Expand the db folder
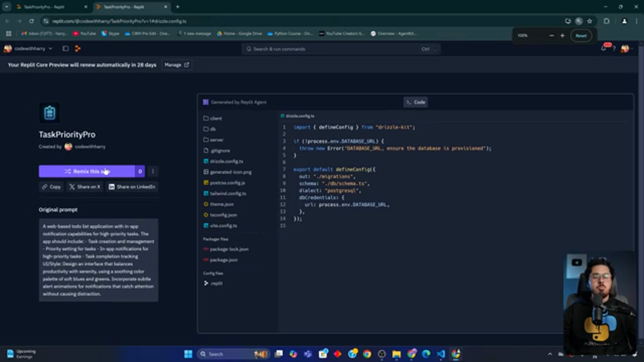 209,129
